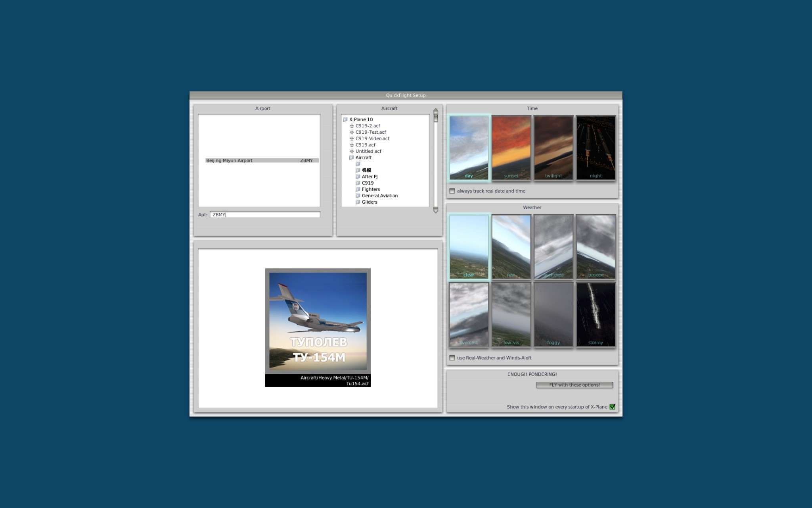
Task: Set weather to 'stormy'
Action: (x=596, y=314)
